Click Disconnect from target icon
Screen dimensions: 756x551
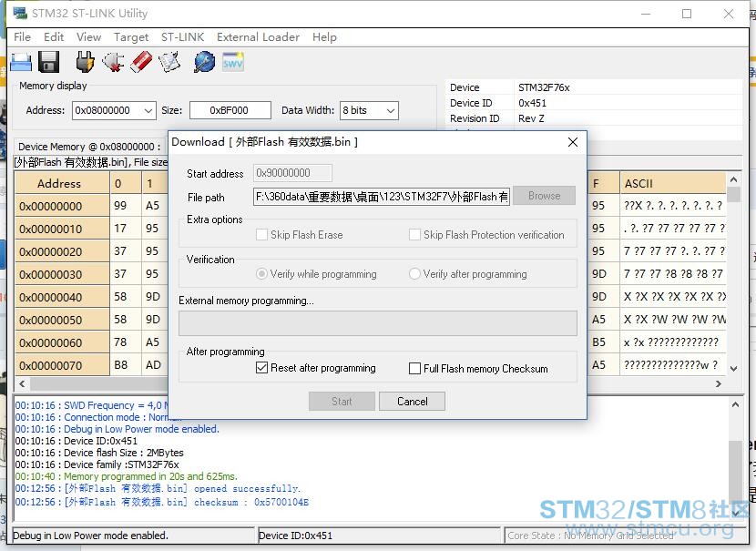(113, 62)
